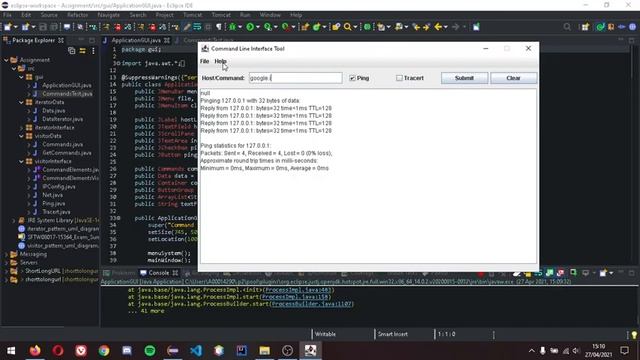Click the Open Console icon in Console toolbar
The height and width of the screenshot is (360, 640).
(603, 273)
